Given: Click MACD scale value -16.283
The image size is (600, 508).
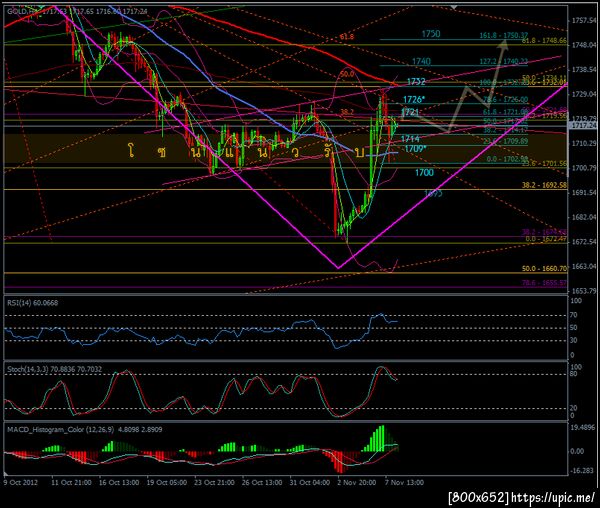Looking at the screenshot, I should (582, 471).
